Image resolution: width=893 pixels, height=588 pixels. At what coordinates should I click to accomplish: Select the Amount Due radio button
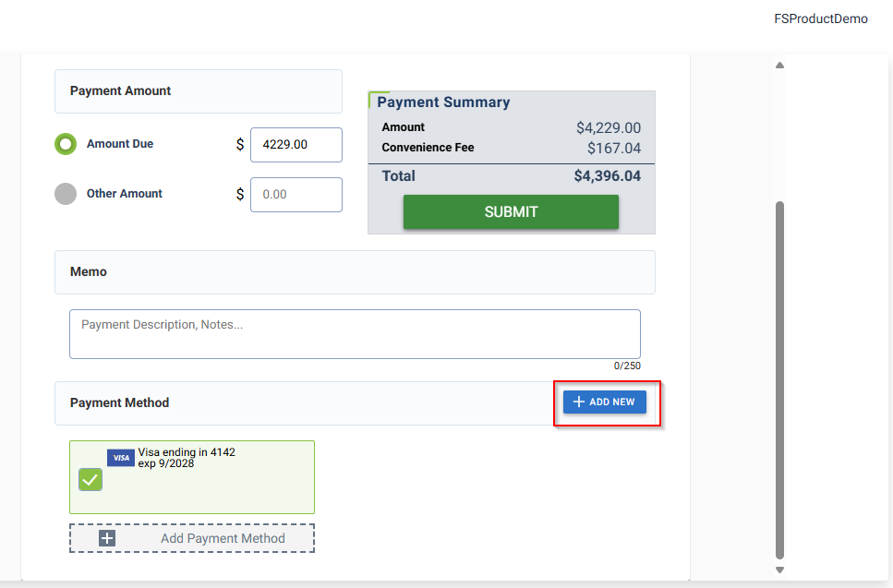pyautogui.click(x=65, y=144)
